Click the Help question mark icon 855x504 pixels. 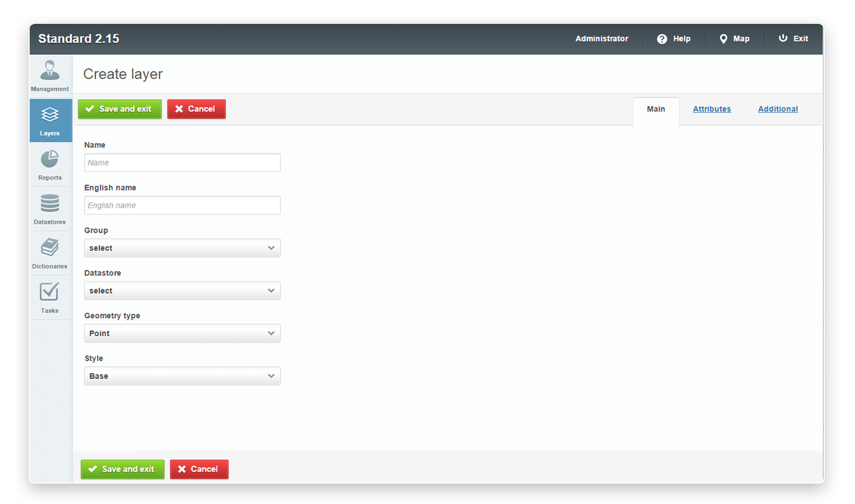click(x=662, y=39)
